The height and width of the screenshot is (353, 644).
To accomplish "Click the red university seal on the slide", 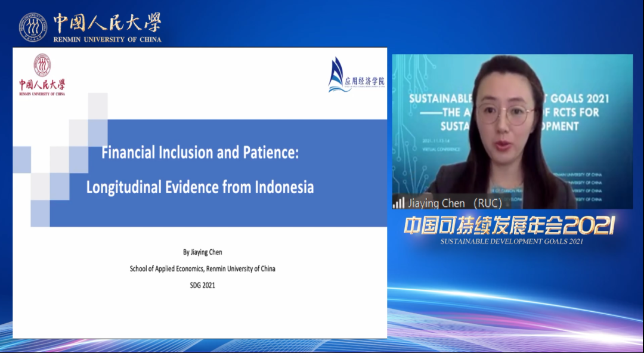I will (x=42, y=64).
